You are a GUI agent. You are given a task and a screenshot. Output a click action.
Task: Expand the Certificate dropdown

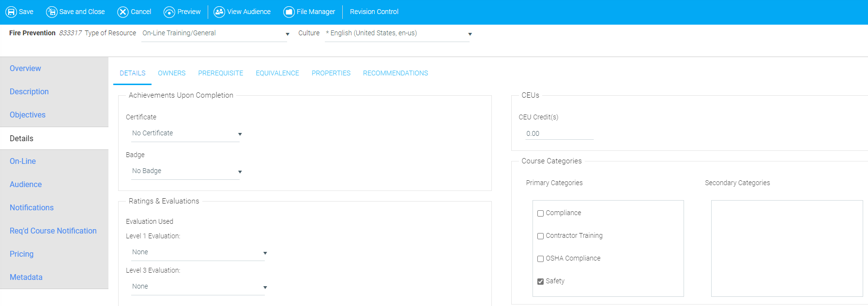pyautogui.click(x=186, y=133)
